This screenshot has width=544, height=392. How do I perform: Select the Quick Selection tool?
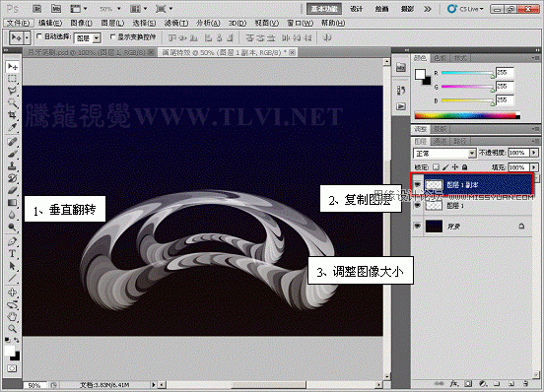[12, 103]
